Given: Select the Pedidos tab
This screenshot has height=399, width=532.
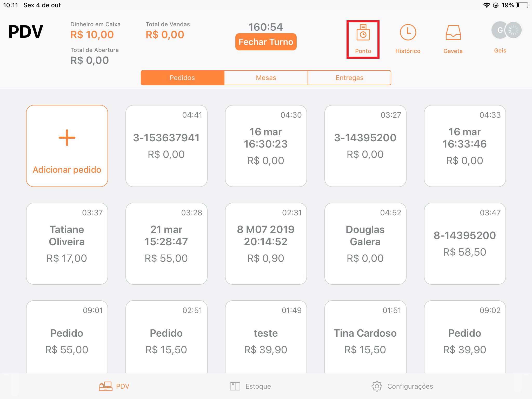Looking at the screenshot, I should tap(182, 78).
